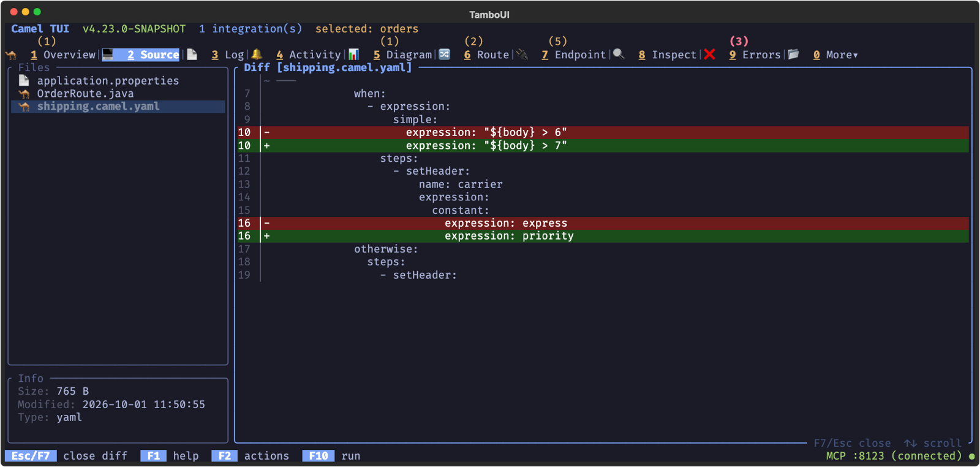The width and height of the screenshot is (980, 467).
Task: Click the bar chart icon before Diagram
Action: [353, 55]
